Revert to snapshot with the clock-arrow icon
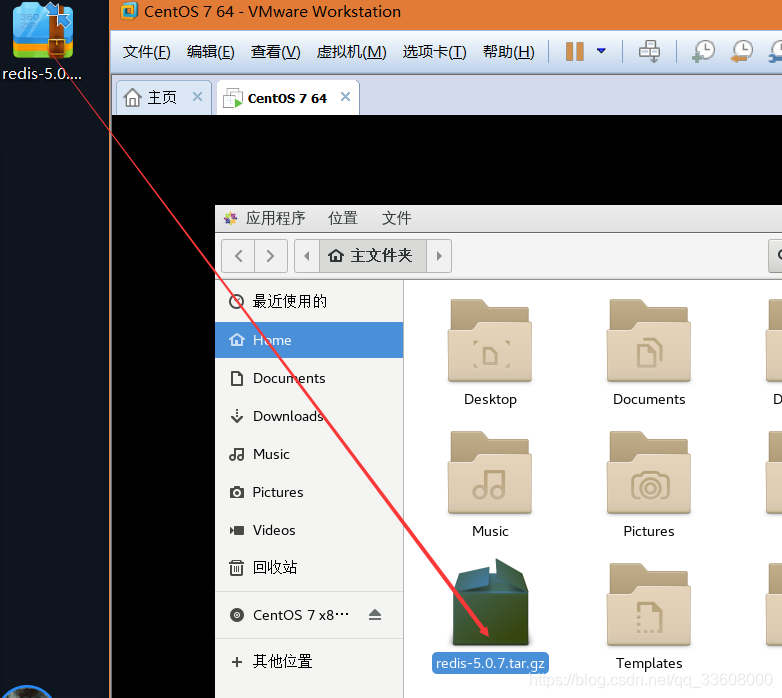 742,51
